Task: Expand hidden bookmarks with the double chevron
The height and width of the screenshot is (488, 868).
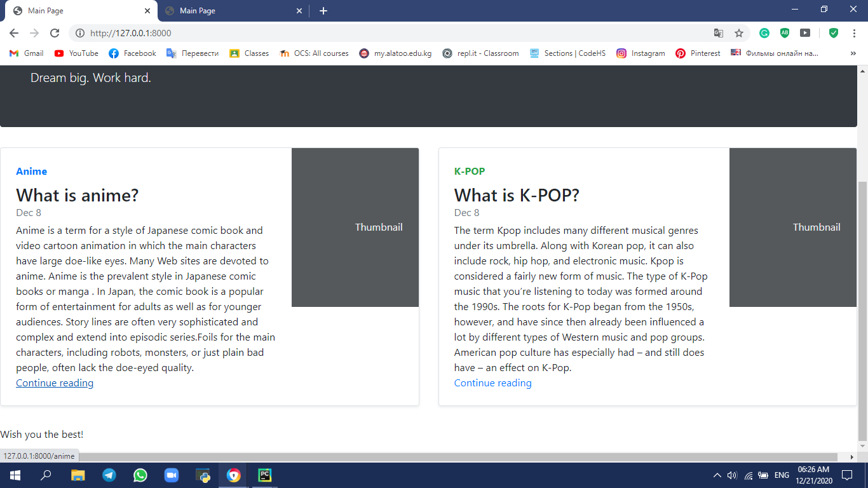Action: (853, 53)
